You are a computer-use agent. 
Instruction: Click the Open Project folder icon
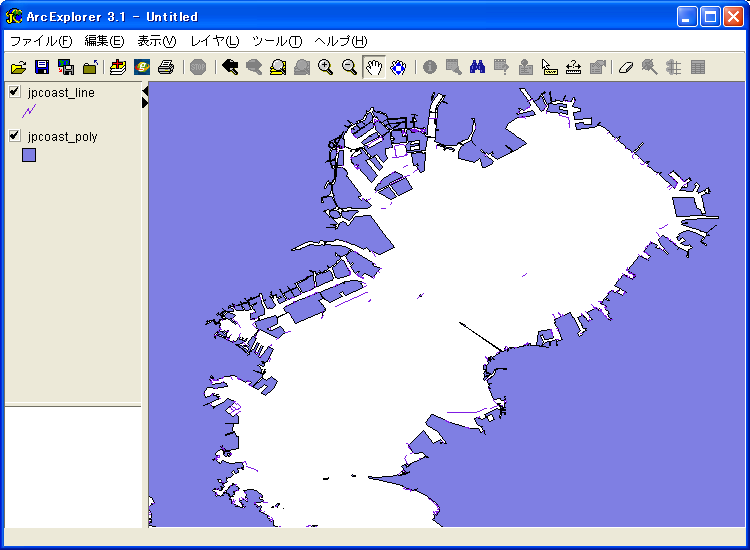tap(18, 67)
